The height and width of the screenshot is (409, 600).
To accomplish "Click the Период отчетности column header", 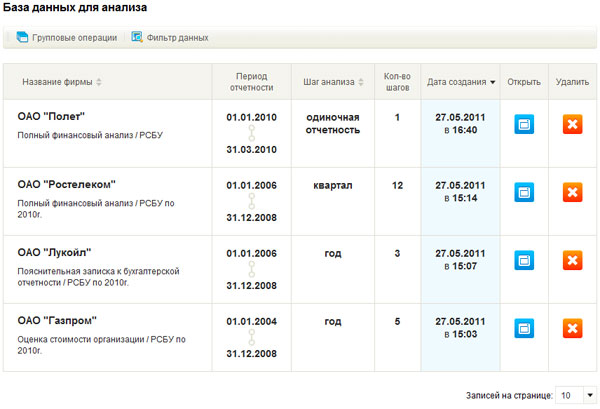I will click(252, 82).
